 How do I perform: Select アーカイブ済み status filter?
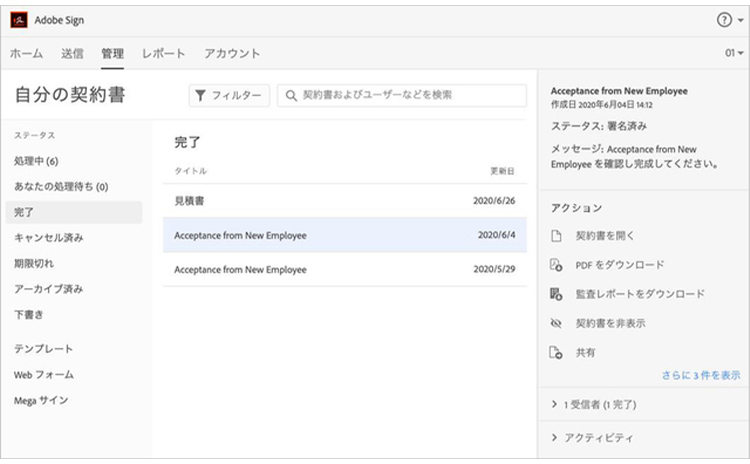[48, 289]
